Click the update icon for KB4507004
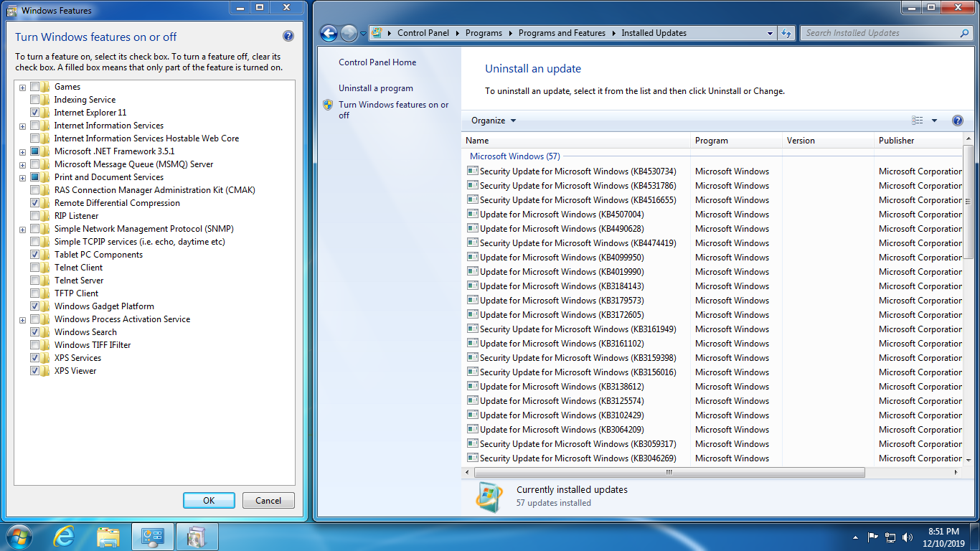Screen dimensions: 980x551 click(472, 214)
